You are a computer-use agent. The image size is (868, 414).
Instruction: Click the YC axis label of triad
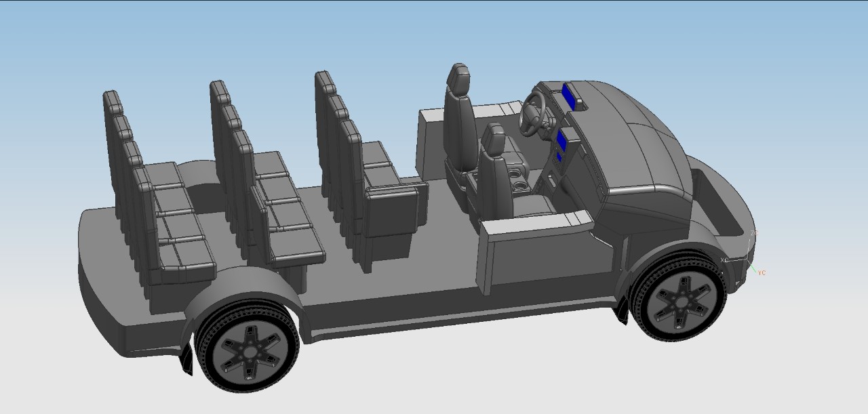(x=761, y=272)
